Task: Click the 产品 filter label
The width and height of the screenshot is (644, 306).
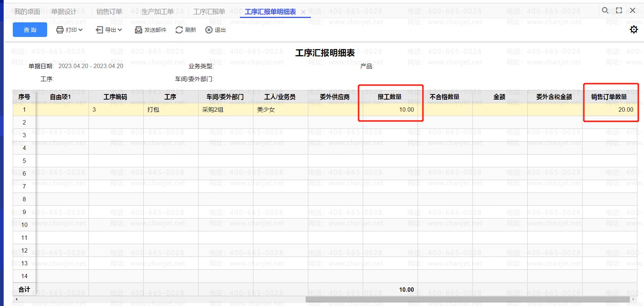Action: [x=367, y=66]
